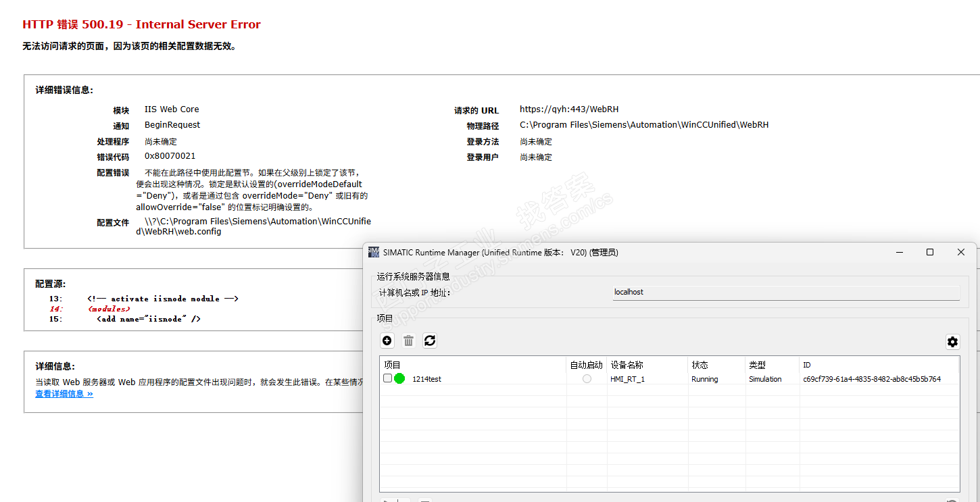Click the 项目 column header
This screenshot has width=980, height=502.
point(473,365)
